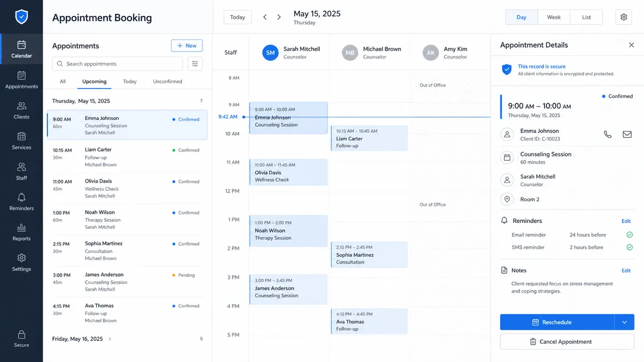Image resolution: width=644 pixels, height=362 pixels.
Task: Edit the Reminders section
Action: pyautogui.click(x=626, y=221)
